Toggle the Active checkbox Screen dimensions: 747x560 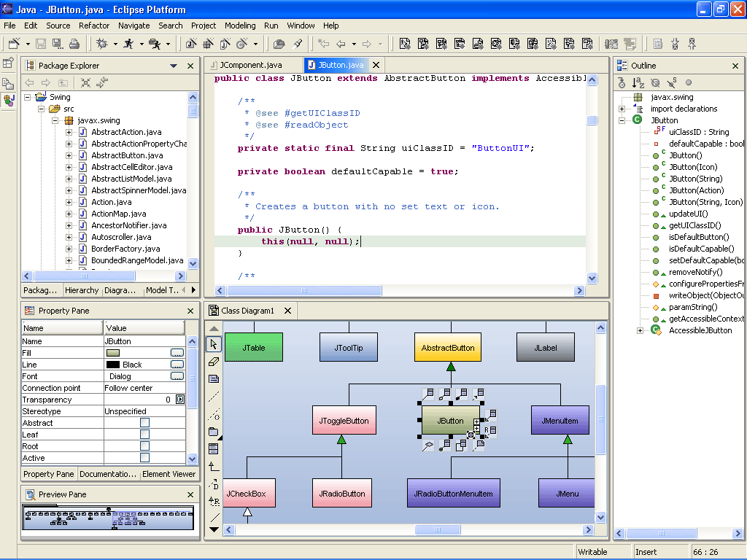(145, 458)
